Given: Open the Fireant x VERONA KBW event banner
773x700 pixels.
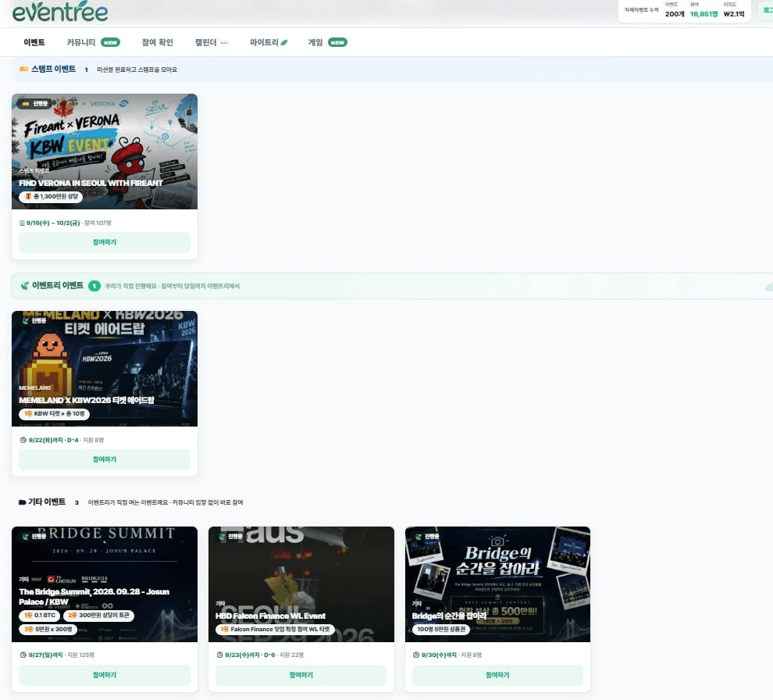Looking at the screenshot, I should pyautogui.click(x=105, y=152).
